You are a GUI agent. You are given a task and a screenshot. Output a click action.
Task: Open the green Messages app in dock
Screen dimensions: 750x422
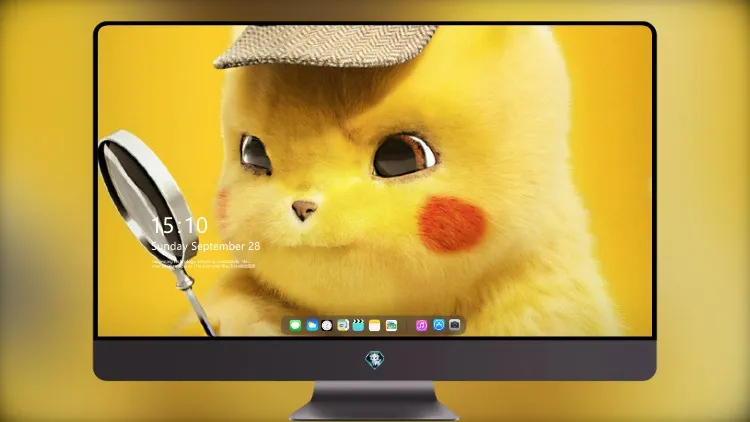[295, 325]
